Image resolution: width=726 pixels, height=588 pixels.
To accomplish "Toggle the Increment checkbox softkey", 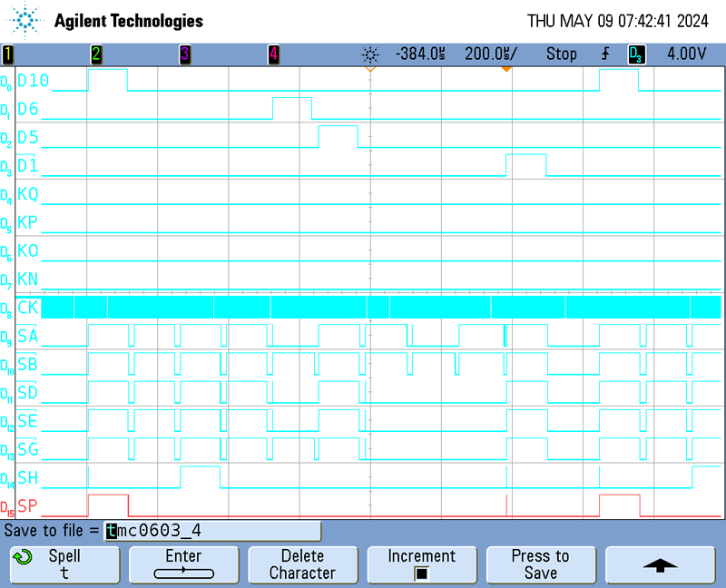I will click(421, 564).
